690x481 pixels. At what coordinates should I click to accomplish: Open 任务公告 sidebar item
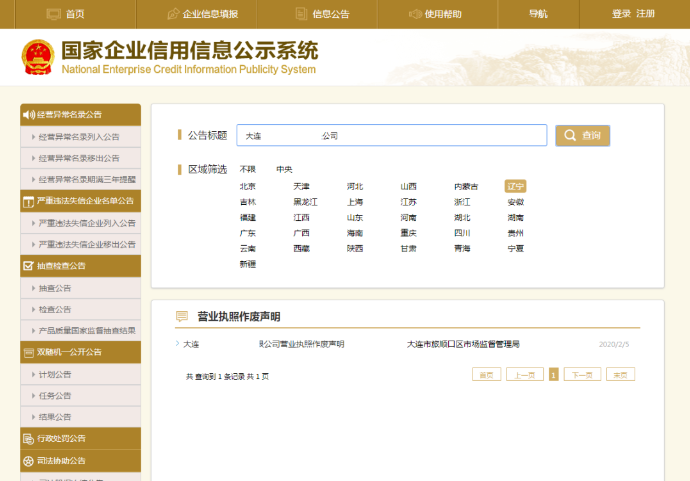[81, 396]
